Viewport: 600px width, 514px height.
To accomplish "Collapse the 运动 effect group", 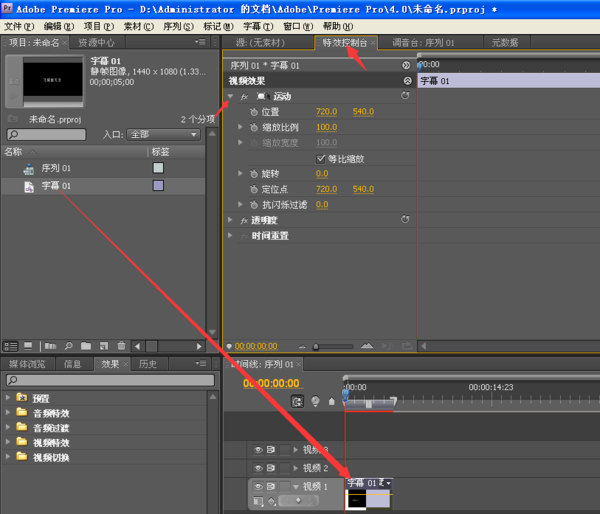I will coord(230,96).
